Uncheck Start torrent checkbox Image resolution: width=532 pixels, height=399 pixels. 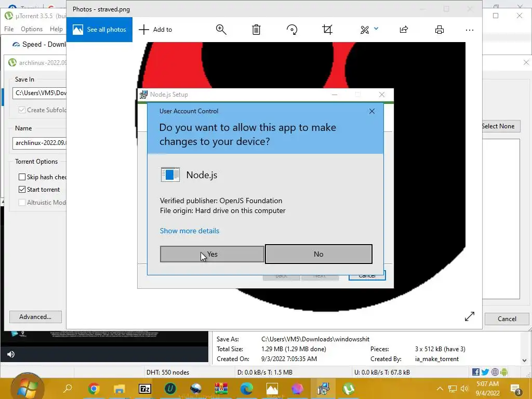(x=22, y=190)
